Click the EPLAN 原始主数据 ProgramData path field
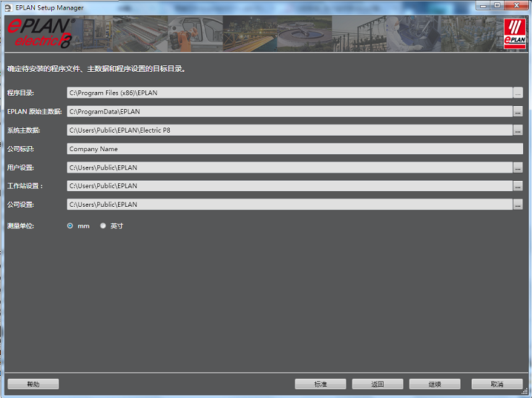Viewport: 532px width, 398px height. (x=289, y=111)
